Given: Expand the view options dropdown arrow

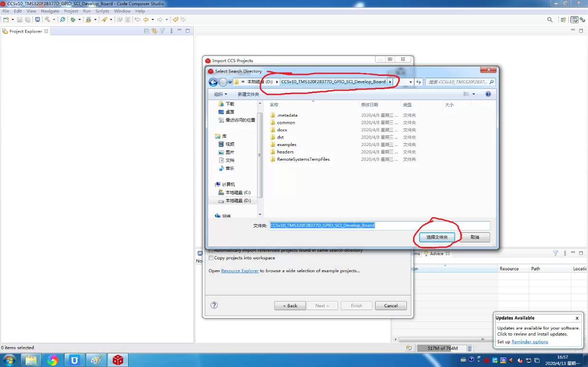Looking at the screenshot, I should 473,94.
